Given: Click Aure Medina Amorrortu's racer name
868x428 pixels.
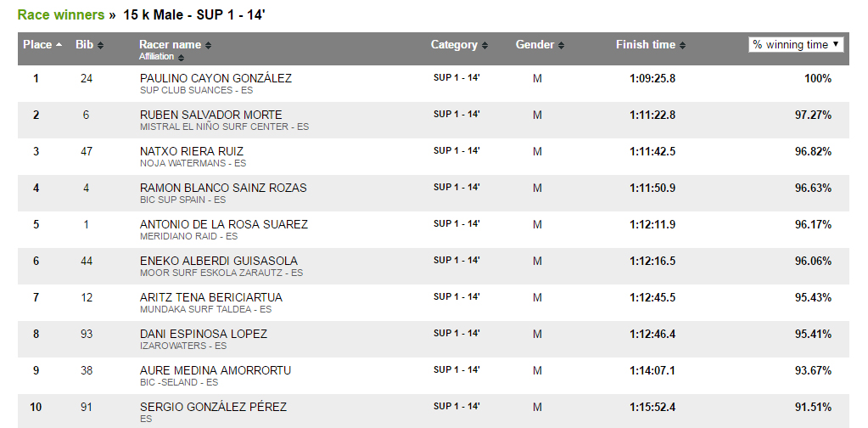Looking at the screenshot, I should click(x=216, y=370).
